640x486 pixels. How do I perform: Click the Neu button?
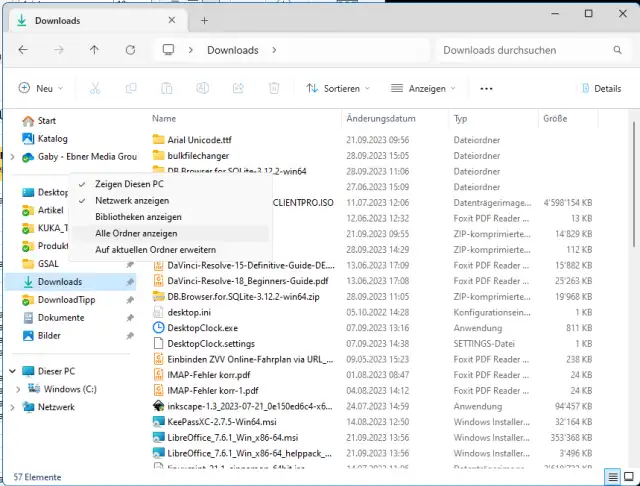coord(42,88)
